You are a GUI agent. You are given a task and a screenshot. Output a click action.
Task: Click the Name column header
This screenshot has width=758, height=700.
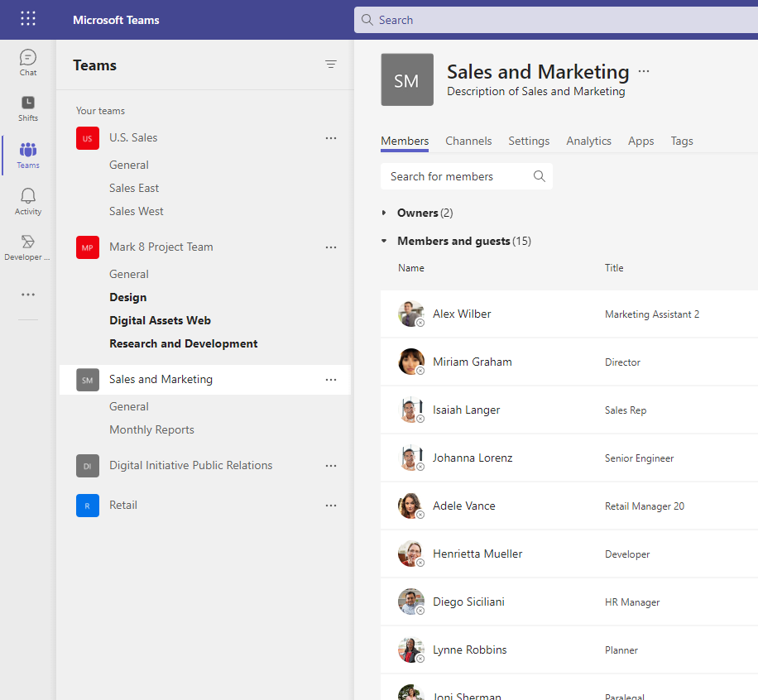coord(411,268)
